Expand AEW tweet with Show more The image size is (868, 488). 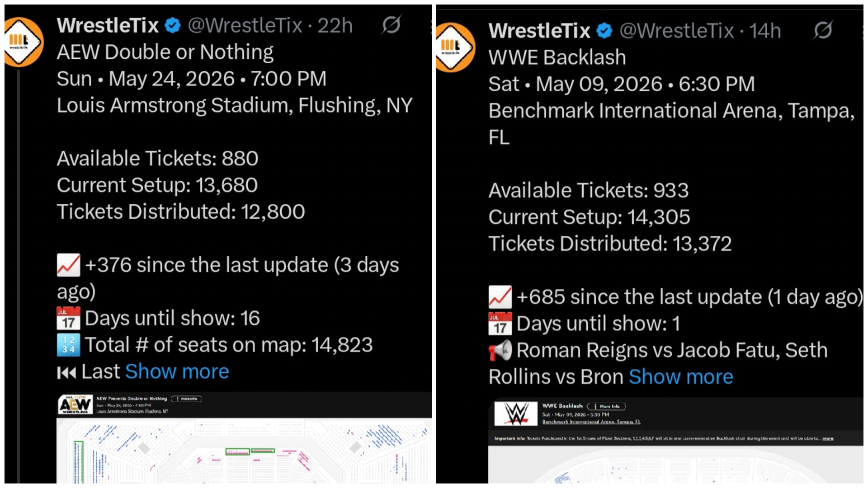[x=177, y=372]
